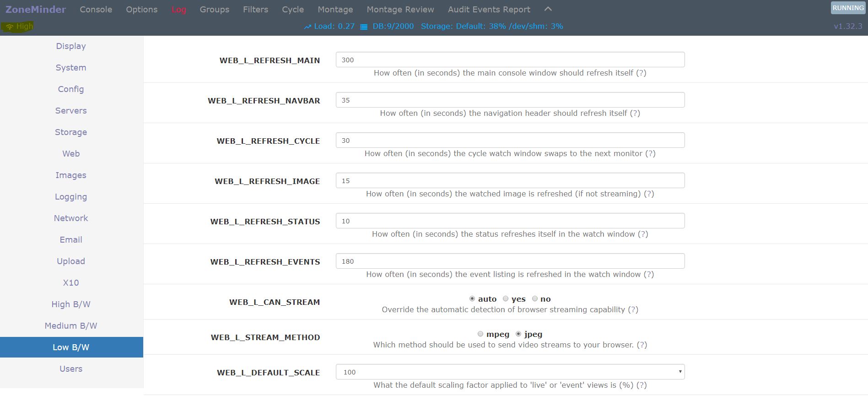Image resolution: width=868 pixels, height=401 pixels.
Task: Click the RUNNING status button
Action: pyautogui.click(x=848, y=8)
